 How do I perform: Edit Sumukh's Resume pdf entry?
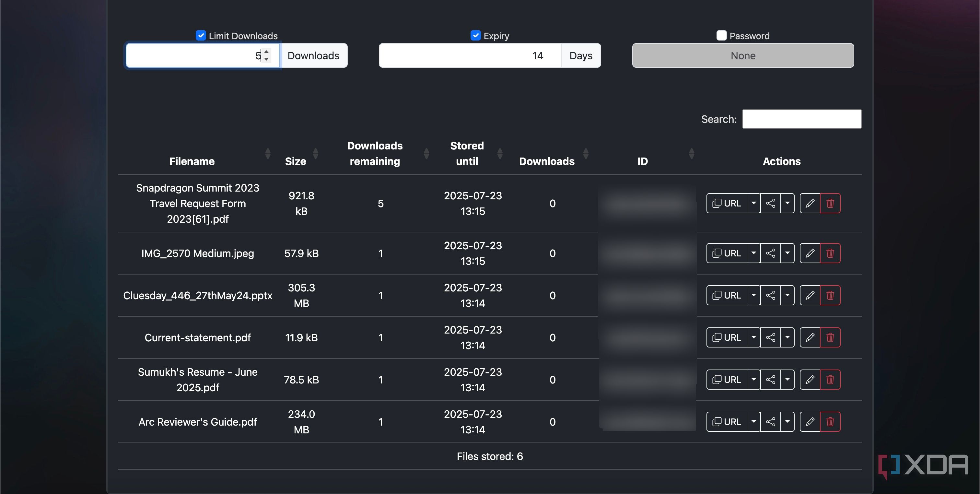pyautogui.click(x=810, y=380)
